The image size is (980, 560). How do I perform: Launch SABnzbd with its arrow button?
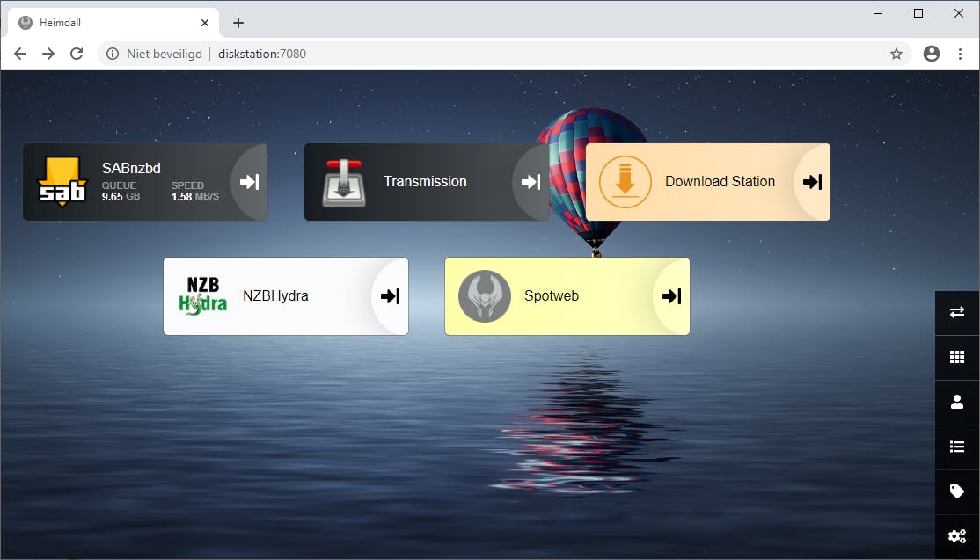pyautogui.click(x=249, y=181)
